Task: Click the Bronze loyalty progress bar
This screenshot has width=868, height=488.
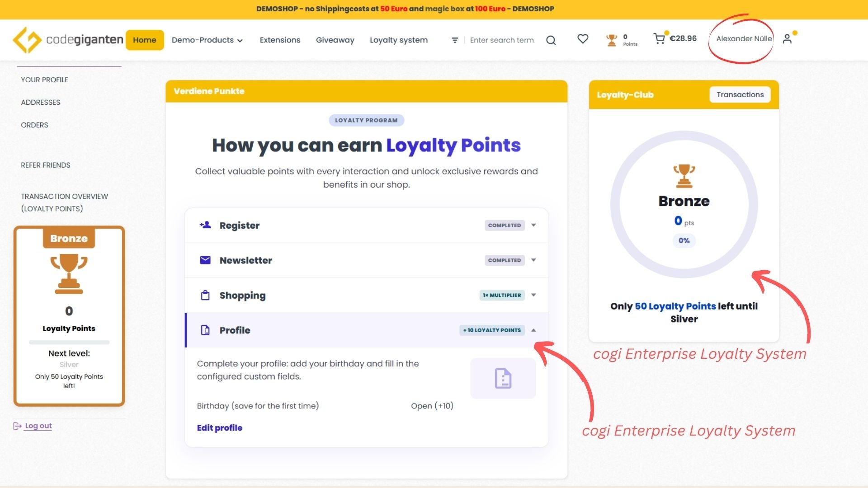Action: [x=69, y=343]
